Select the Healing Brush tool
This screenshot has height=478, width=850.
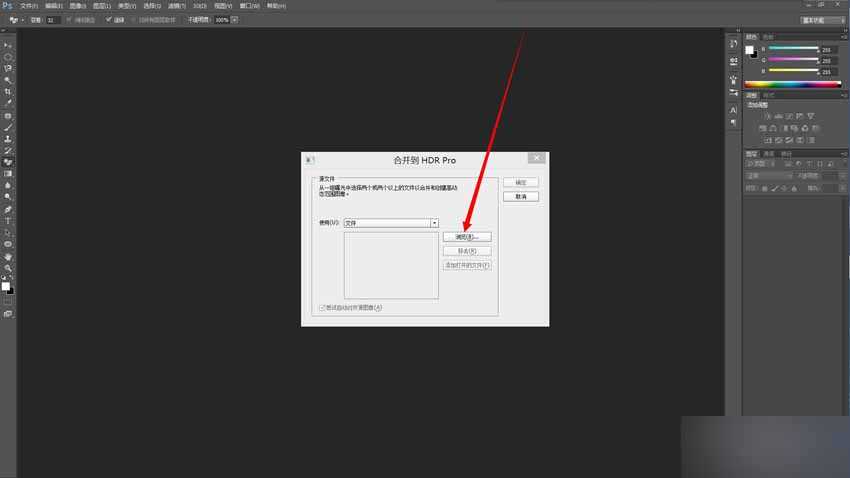coord(8,116)
